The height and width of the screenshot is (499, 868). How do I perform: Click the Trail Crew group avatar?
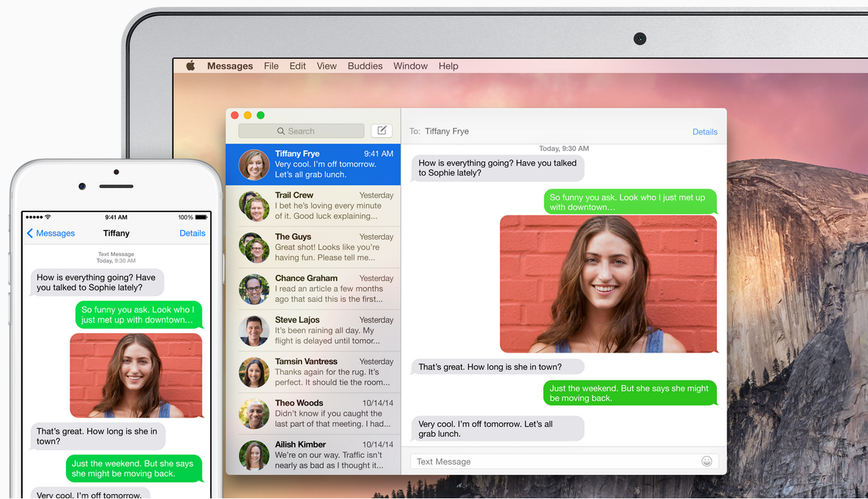click(253, 206)
